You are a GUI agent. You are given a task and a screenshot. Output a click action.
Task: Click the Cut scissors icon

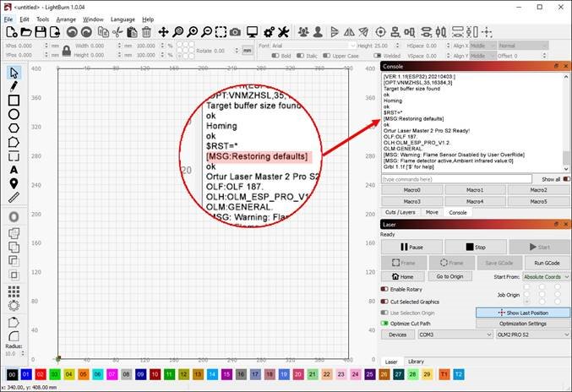pyautogui.click(x=117, y=32)
